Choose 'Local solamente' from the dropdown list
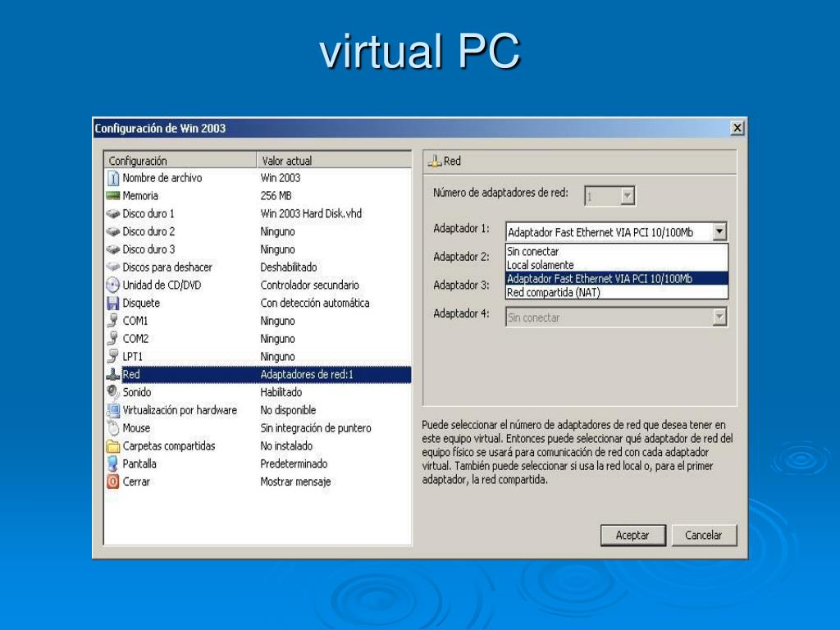The width and height of the screenshot is (840, 630). [617, 265]
